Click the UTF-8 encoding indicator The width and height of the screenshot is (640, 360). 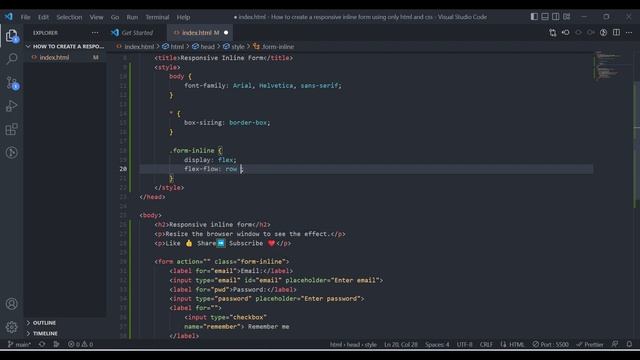coord(464,344)
